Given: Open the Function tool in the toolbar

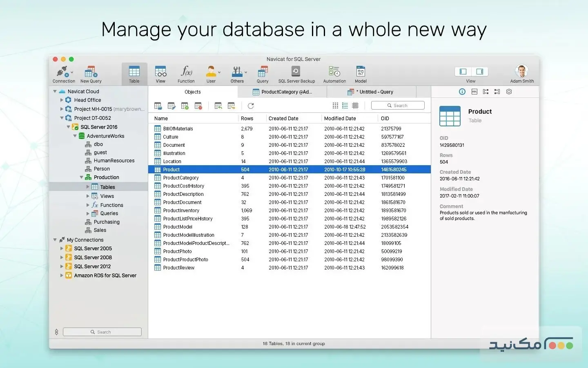Looking at the screenshot, I should click(x=186, y=74).
